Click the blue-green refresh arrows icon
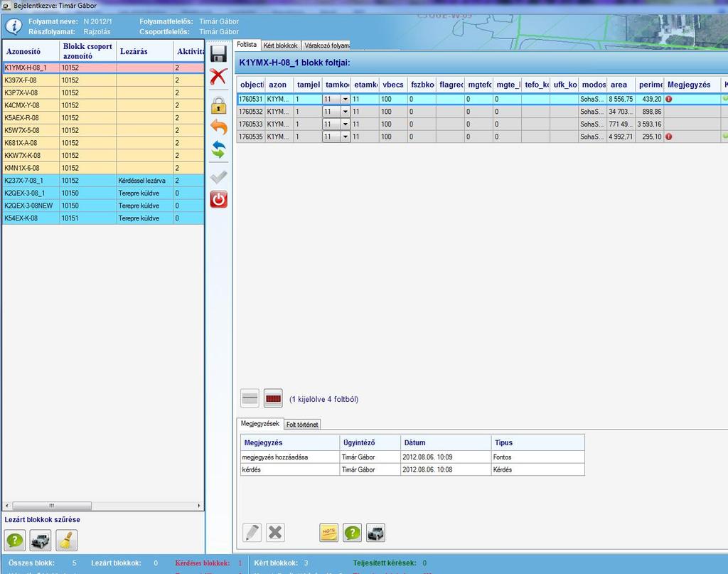 (x=219, y=149)
